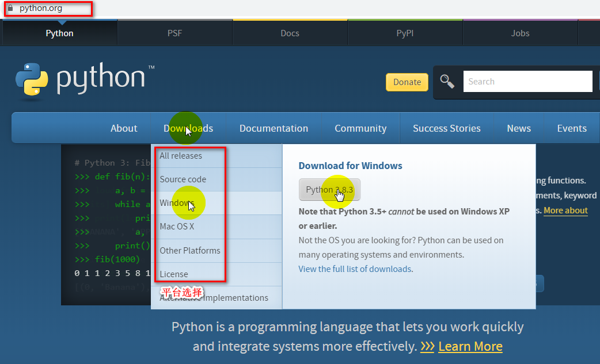Switch to the Docs tab
Viewport: 600px width, 364px height.
[290, 33]
